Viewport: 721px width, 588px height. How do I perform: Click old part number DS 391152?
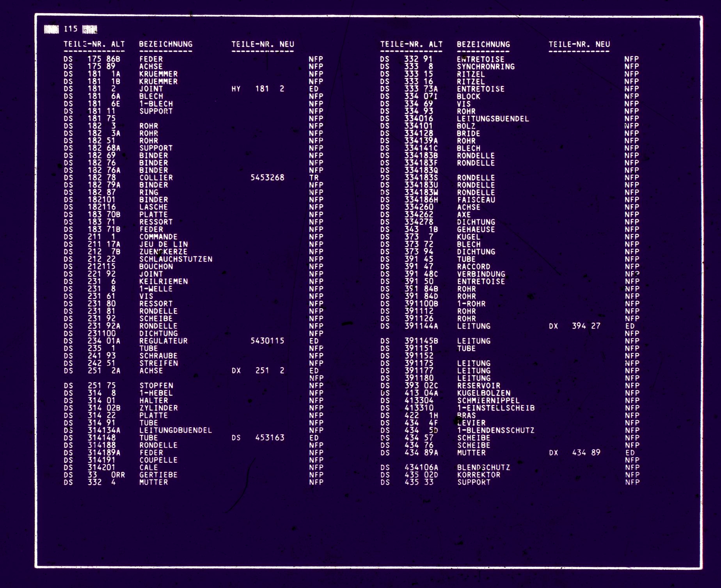407,356
